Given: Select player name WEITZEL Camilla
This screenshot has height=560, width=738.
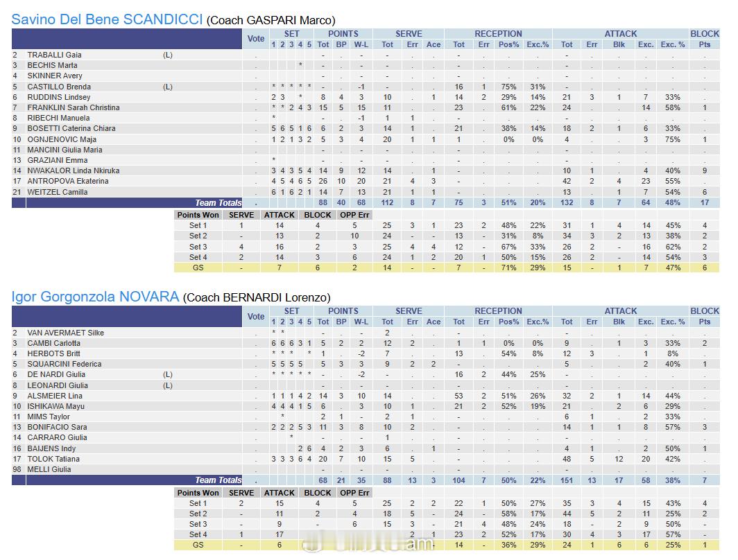Looking at the screenshot, I should tap(58, 192).
